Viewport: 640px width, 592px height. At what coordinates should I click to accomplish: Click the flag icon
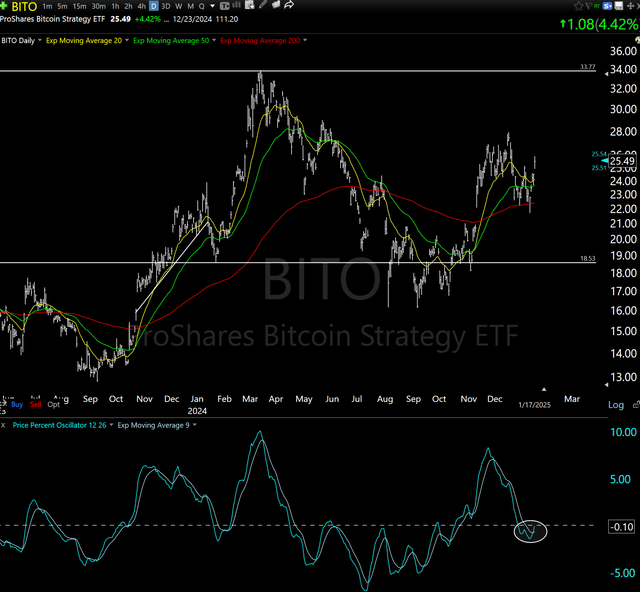[589, 6]
